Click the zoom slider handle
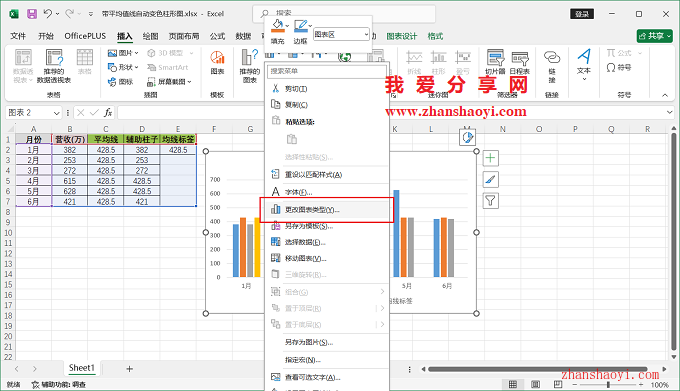The image size is (680, 391). [608, 384]
